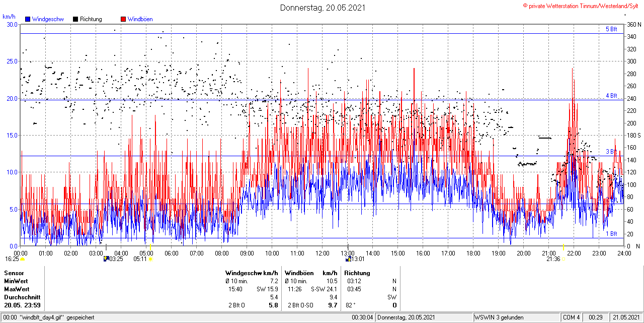Click the 5 Bft line label
Image resolution: width=644 pixels, height=323 pixels.
pyautogui.click(x=611, y=29)
